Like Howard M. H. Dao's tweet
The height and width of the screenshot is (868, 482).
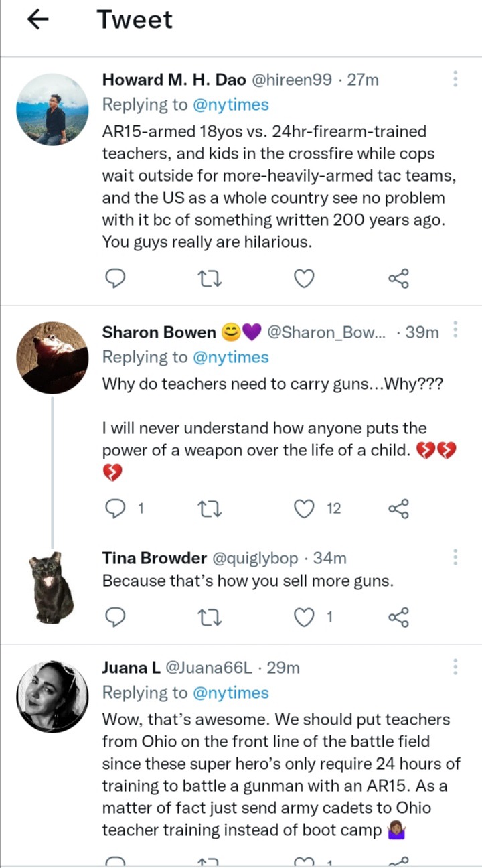point(305,278)
